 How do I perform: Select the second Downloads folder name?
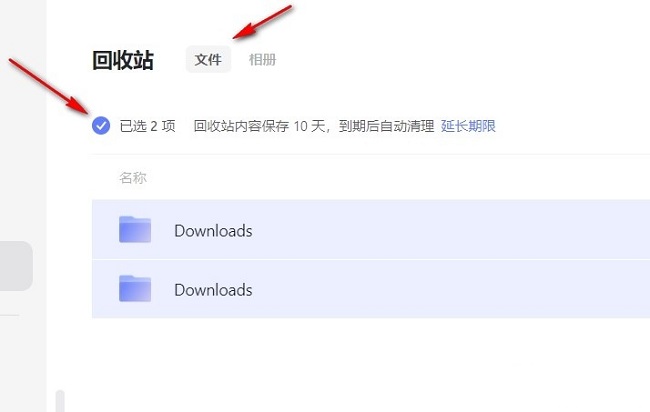[x=213, y=290]
